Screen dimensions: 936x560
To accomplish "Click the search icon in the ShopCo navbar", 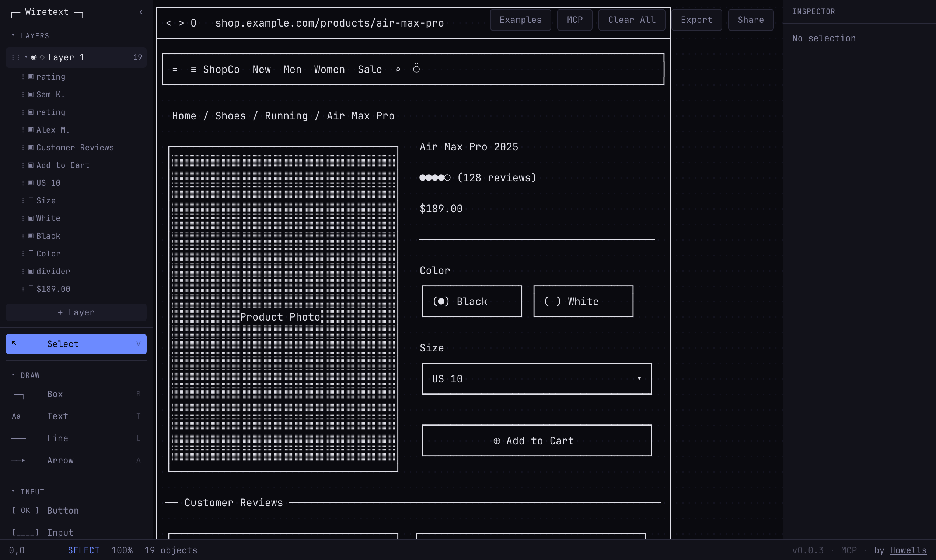I will pyautogui.click(x=398, y=69).
